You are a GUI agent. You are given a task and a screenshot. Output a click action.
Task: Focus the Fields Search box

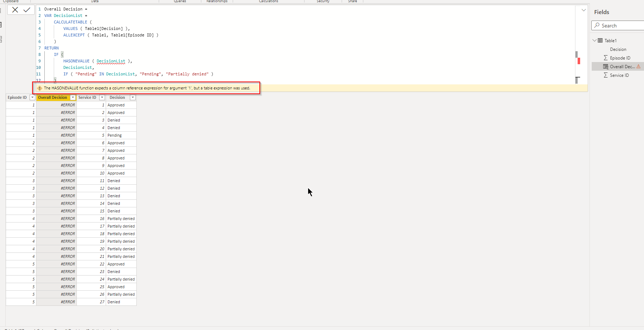618,26
